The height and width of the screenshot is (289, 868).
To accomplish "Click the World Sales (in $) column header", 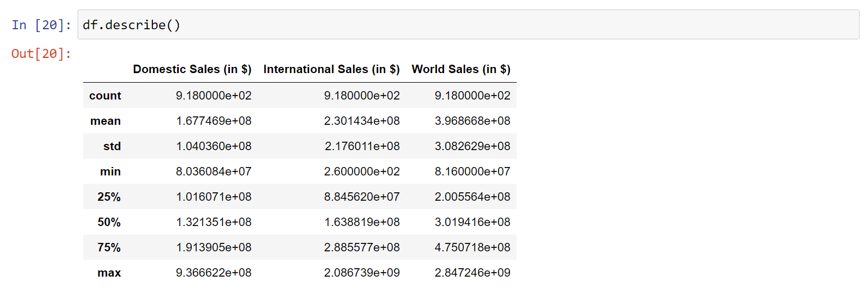I will pos(461,69).
